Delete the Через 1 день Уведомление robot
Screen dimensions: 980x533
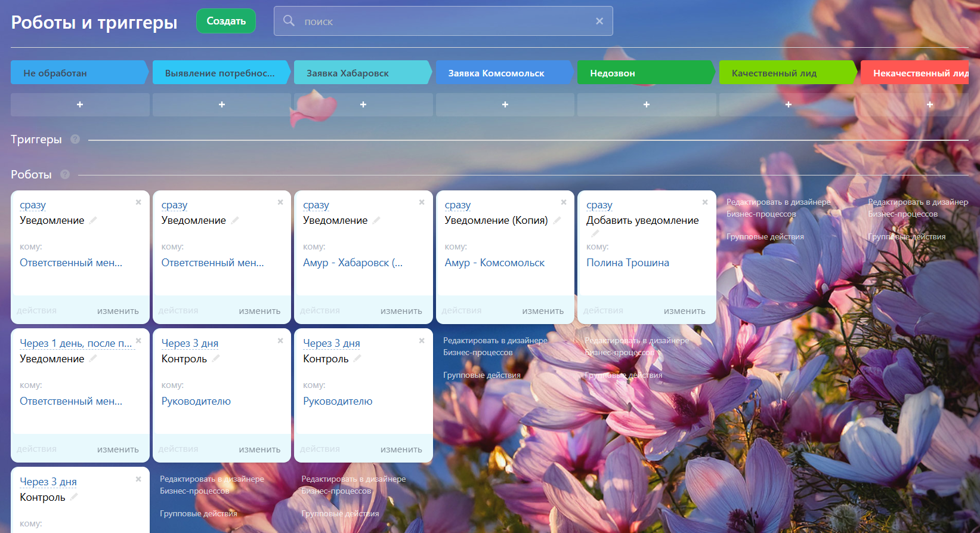pyautogui.click(x=138, y=341)
